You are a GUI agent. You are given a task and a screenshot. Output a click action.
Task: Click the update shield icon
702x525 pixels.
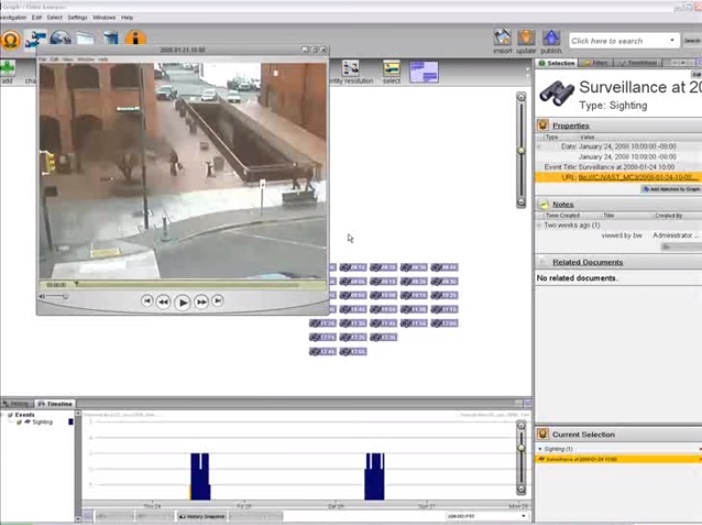pos(526,38)
